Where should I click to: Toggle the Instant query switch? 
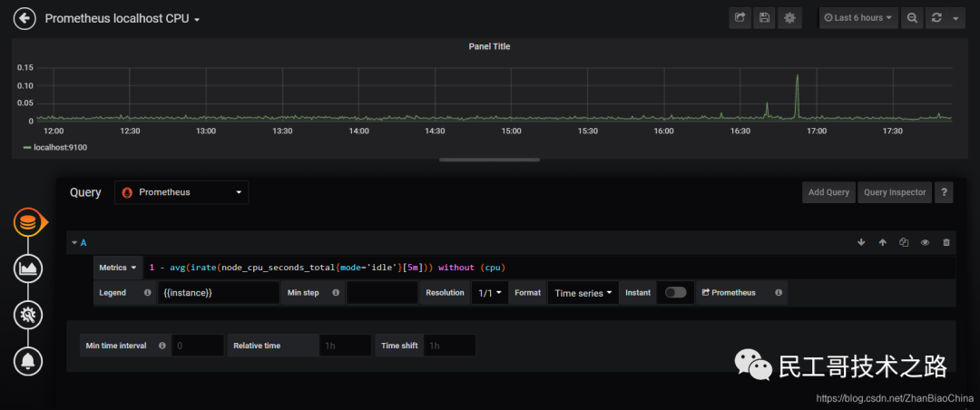pyautogui.click(x=676, y=292)
